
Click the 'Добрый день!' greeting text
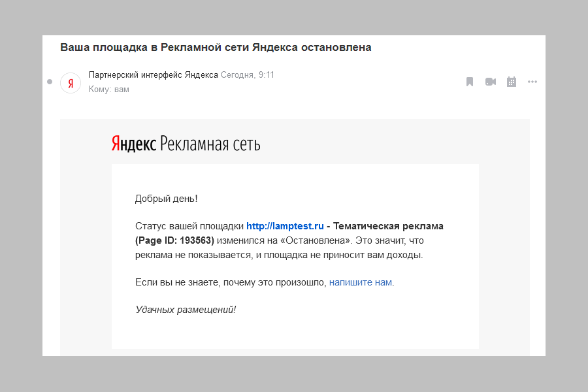[166, 198]
